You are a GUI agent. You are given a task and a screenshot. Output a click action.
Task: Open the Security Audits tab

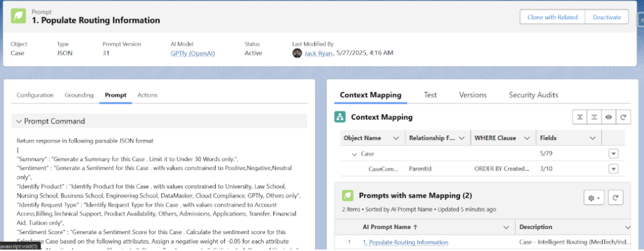tap(534, 95)
